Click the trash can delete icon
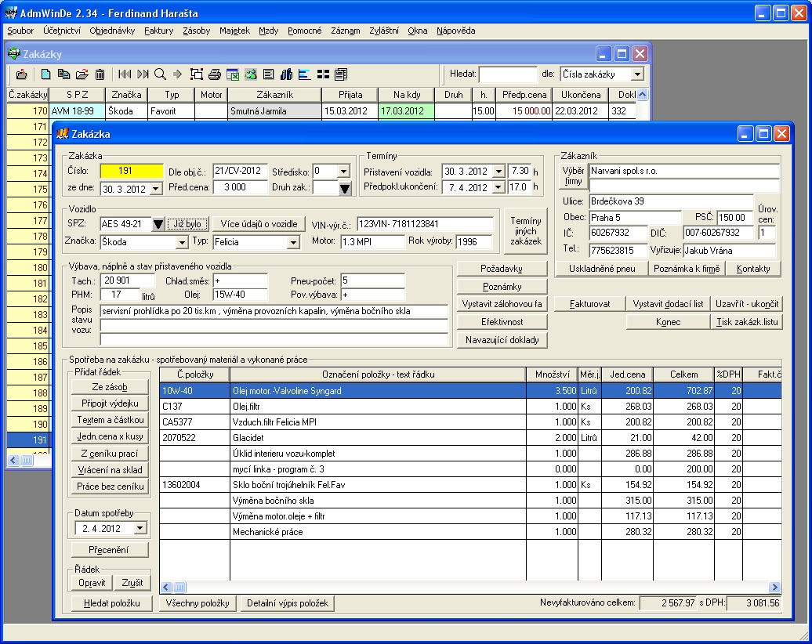 tap(100, 74)
